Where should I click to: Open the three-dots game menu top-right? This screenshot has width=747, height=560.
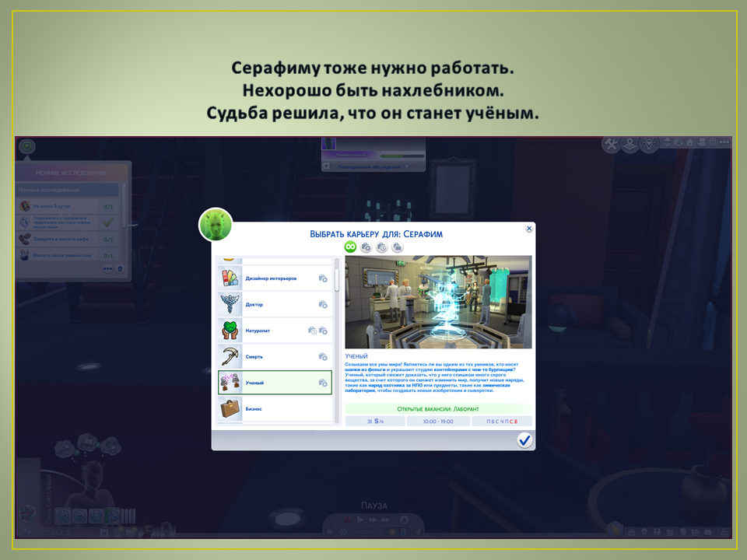(724, 142)
